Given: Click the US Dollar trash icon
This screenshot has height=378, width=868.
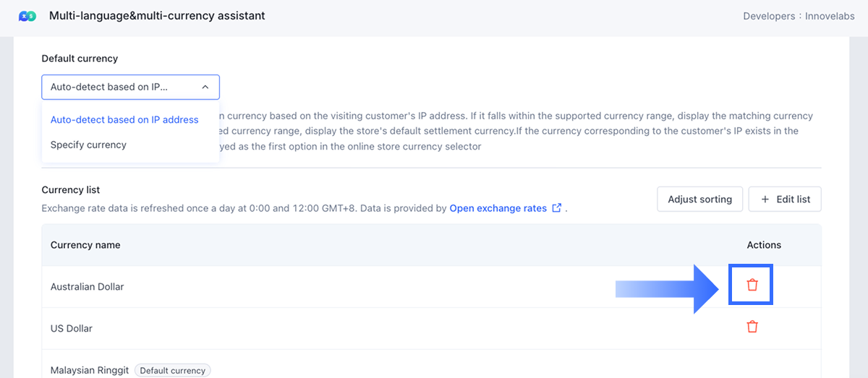Looking at the screenshot, I should click(x=752, y=327).
